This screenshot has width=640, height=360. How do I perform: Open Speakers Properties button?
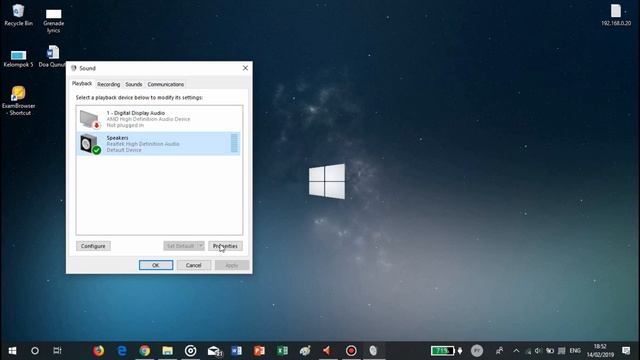(x=225, y=246)
